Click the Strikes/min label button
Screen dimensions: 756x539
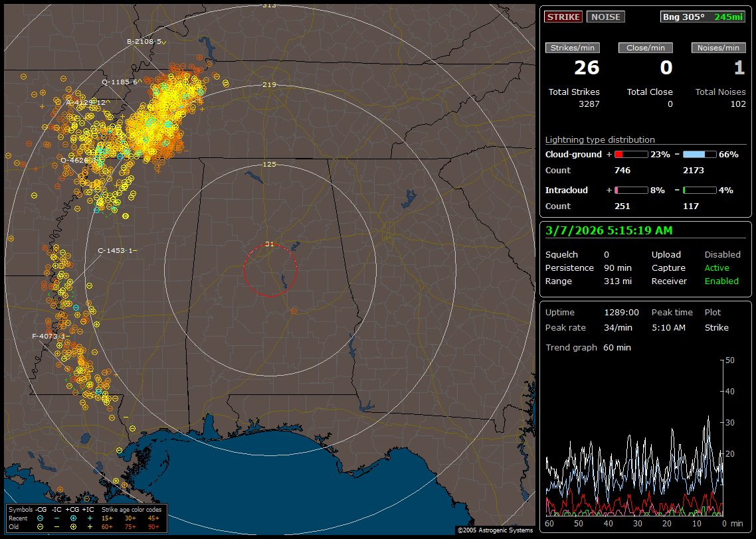click(573, 48)
